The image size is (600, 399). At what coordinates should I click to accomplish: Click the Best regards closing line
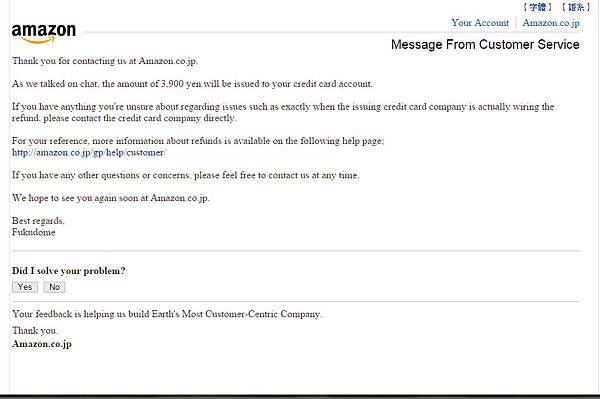38,221
